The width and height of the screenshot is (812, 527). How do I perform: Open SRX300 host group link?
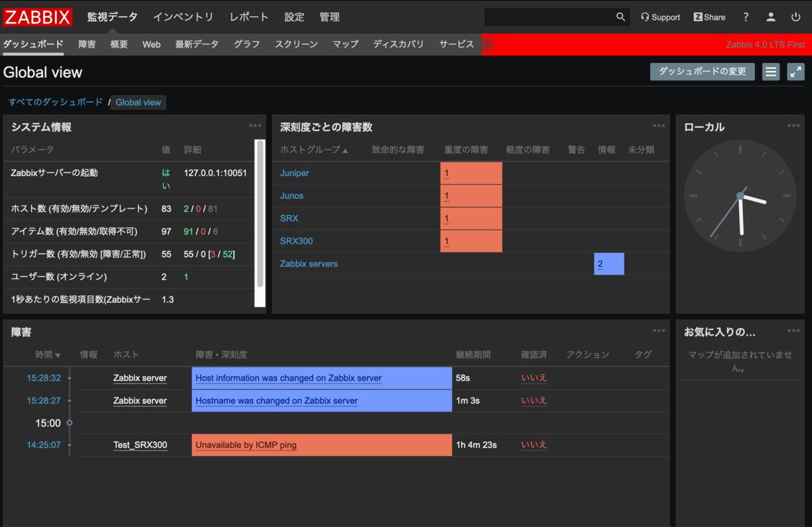296,241
